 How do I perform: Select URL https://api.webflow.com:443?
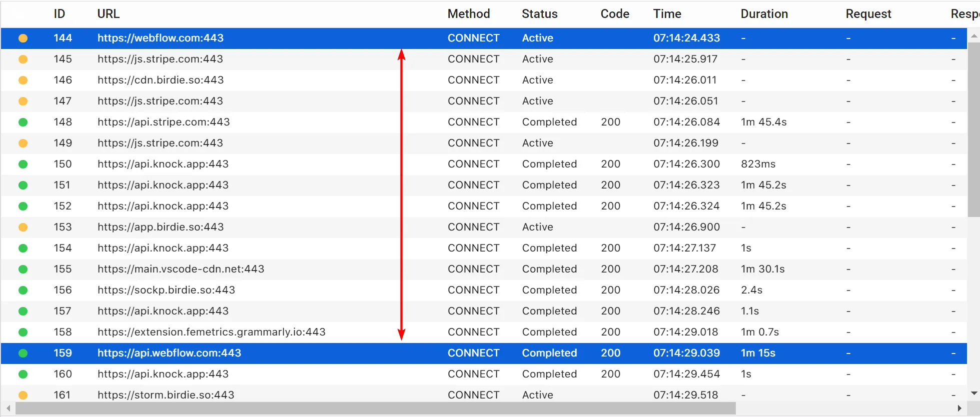coord(170,353)
